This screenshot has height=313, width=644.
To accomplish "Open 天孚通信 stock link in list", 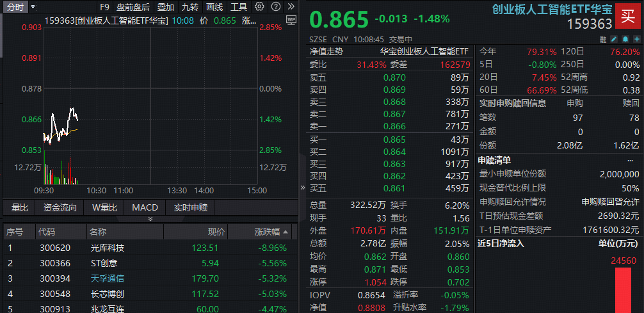I will click(107, 278).
